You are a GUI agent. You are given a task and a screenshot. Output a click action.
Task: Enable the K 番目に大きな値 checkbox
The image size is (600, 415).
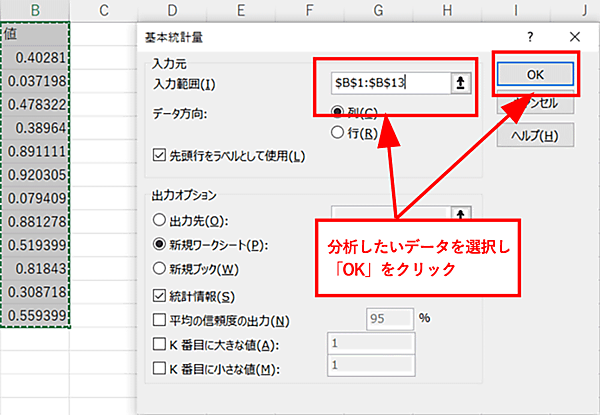point(159,344)
